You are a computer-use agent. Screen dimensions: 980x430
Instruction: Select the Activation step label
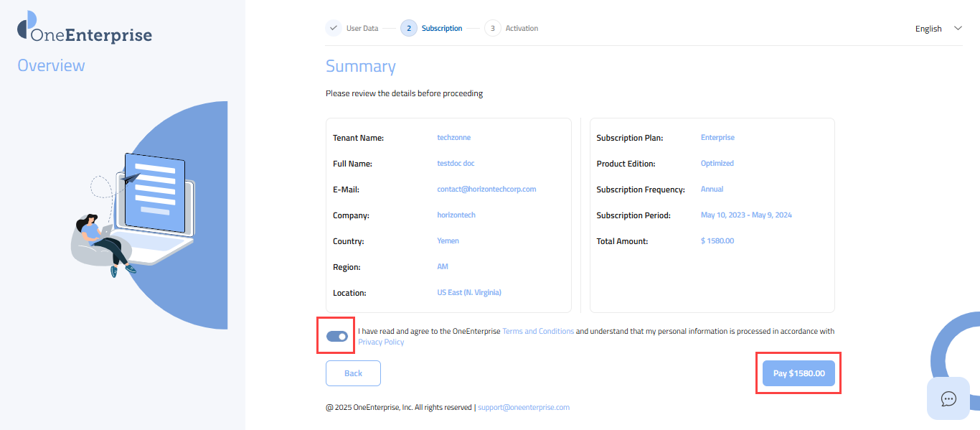point(522,28)
